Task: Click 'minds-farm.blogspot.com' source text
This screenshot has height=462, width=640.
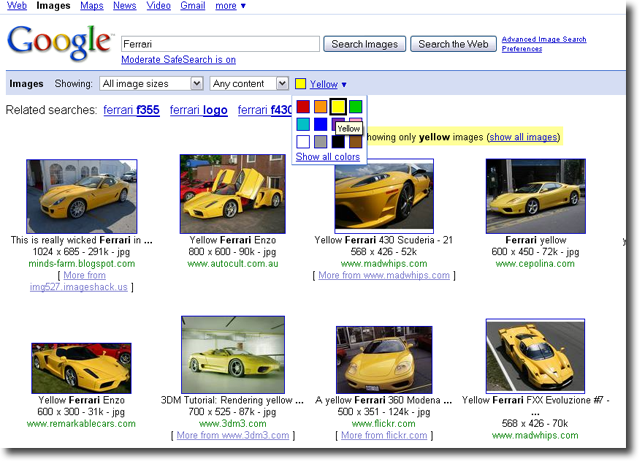Action: click(82, 264)
